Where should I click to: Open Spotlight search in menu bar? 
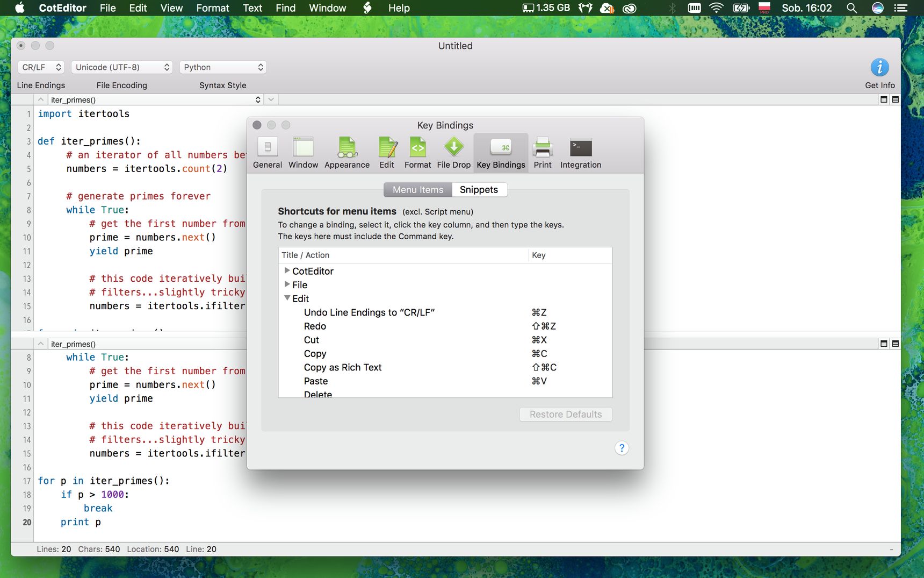pyautogui.click(x=851, y=8)
